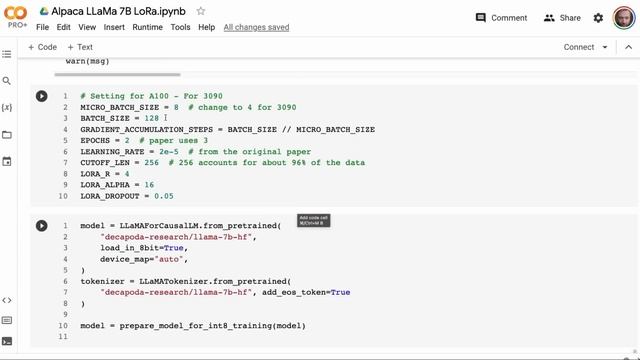Click the Setting for A100 comment line
640x360 pixels.
coord(151,96)
